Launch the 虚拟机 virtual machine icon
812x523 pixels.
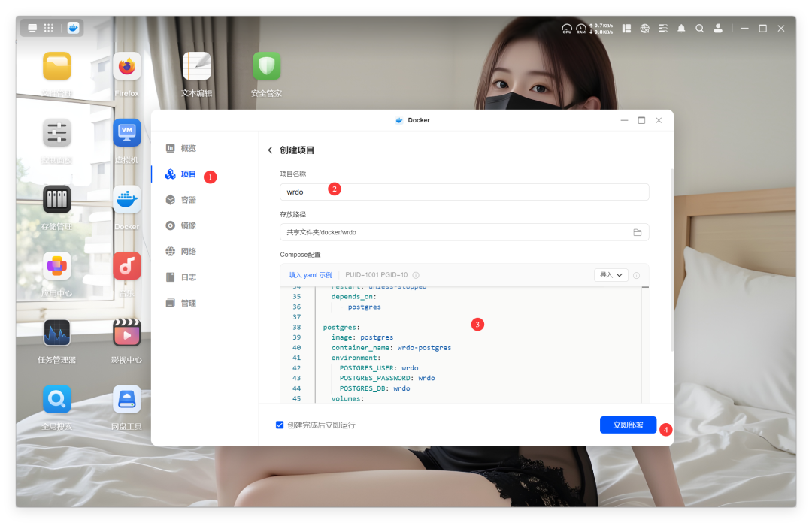(x=127, y=133)
